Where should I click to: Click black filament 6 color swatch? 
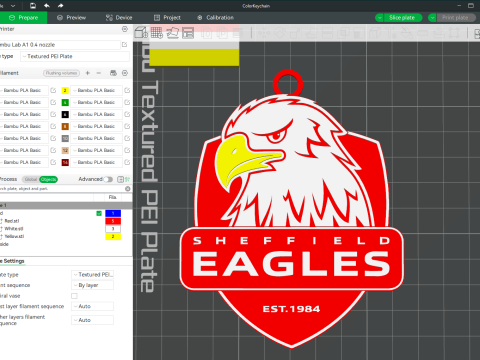tap(65, 114)
